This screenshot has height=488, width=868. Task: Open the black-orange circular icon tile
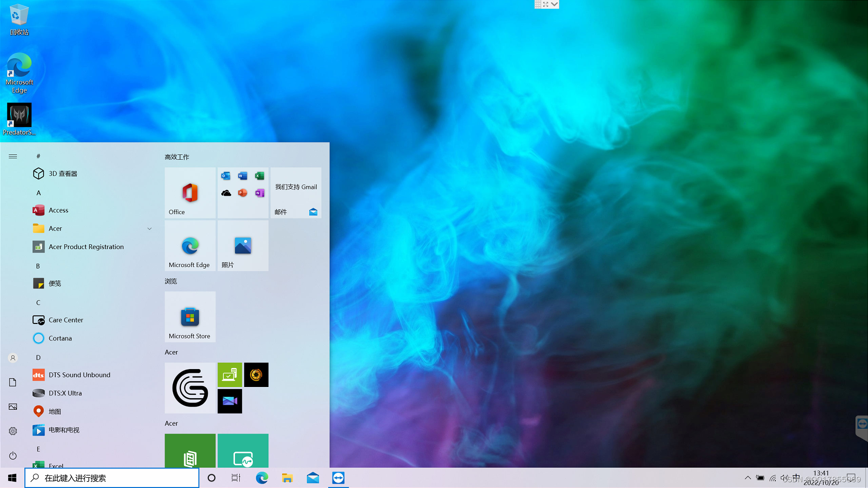click(256, 375)
